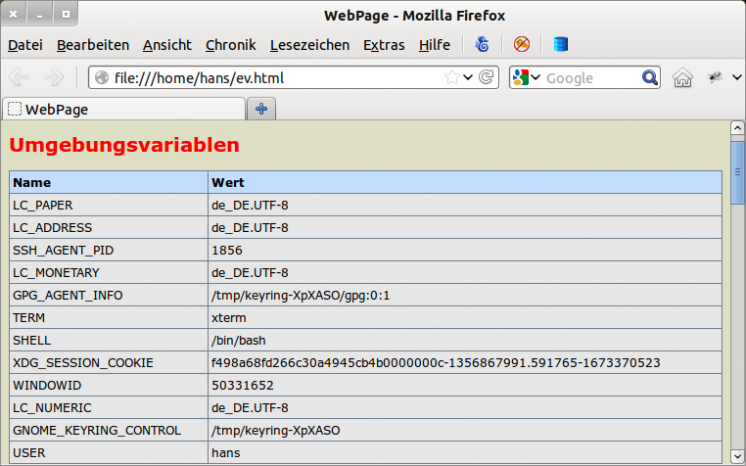Go to the home page via house icon
This screenshot has height=466, width=746.
click(682, 77)
